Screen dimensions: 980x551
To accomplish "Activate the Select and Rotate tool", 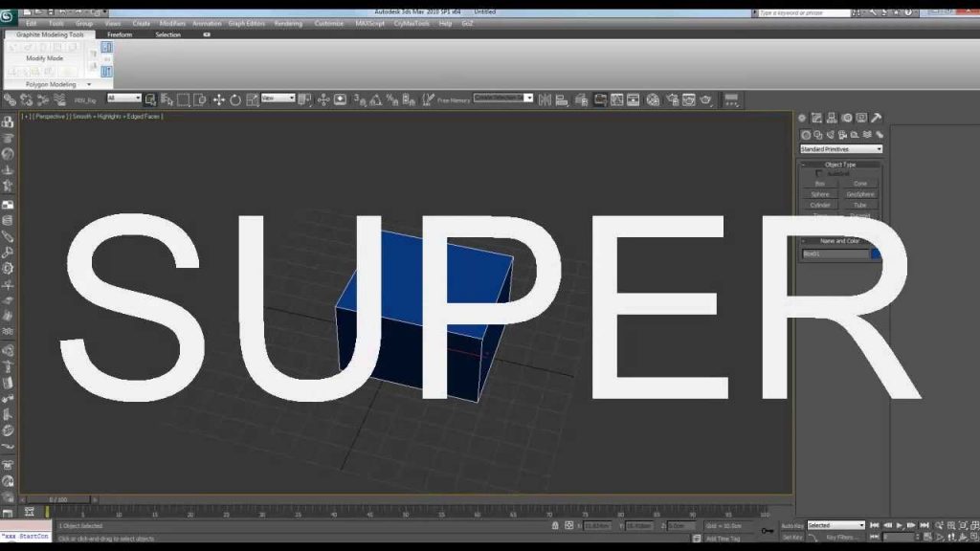I will coord(234,99).
